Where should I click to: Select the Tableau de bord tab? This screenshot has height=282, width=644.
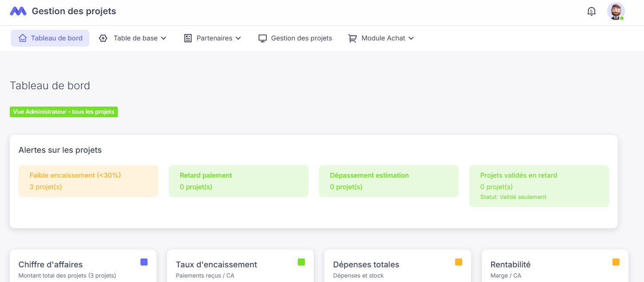click(50, 38)
